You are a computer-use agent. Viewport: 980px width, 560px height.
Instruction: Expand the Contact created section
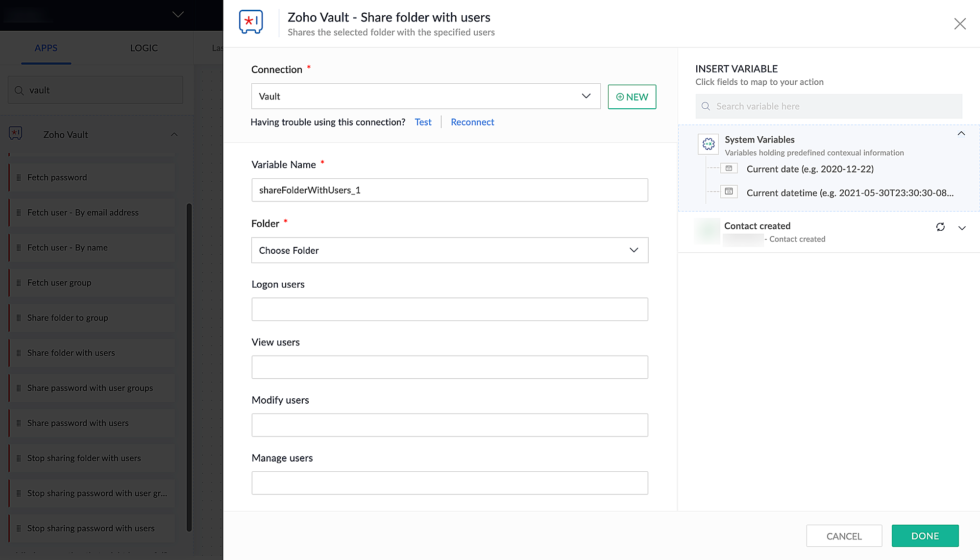tap(962, 228)
